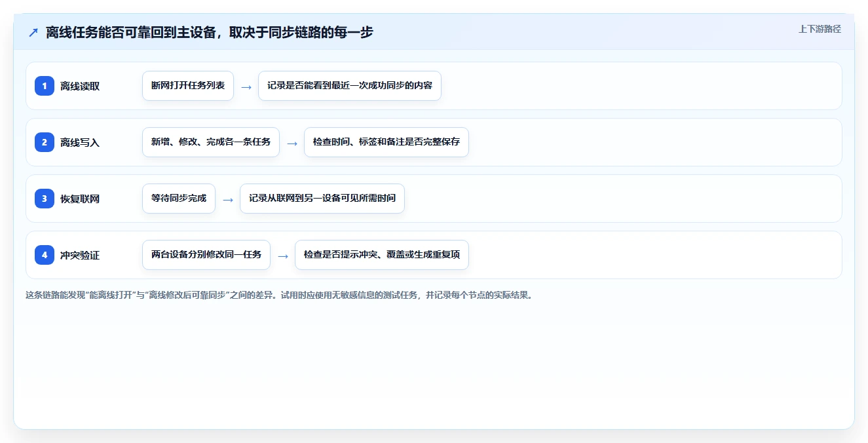Click the 恢复联网 step label
The height and width of the screenshot is (443, 868).
pos(80,199)
